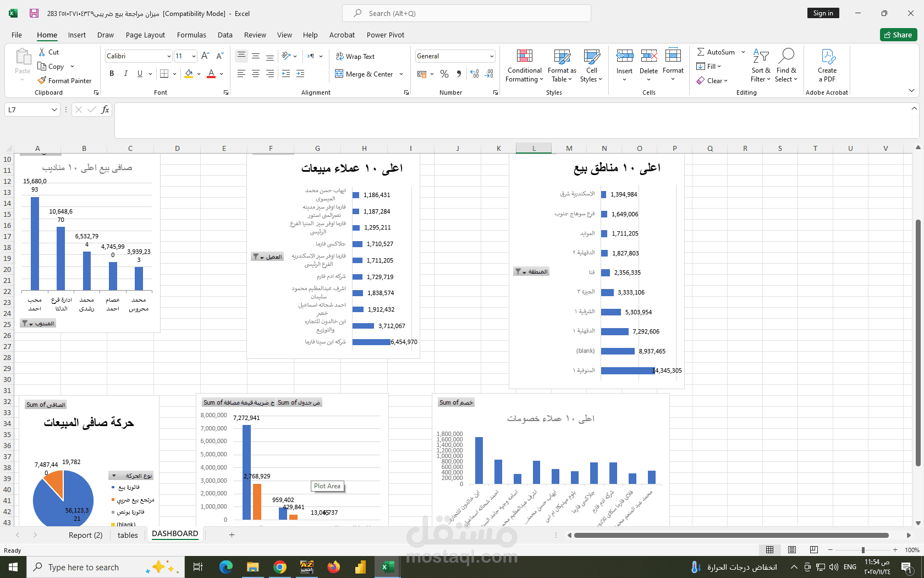Apply the yellow fill color
The image size is (924, 578).
[x=189, y=74]
